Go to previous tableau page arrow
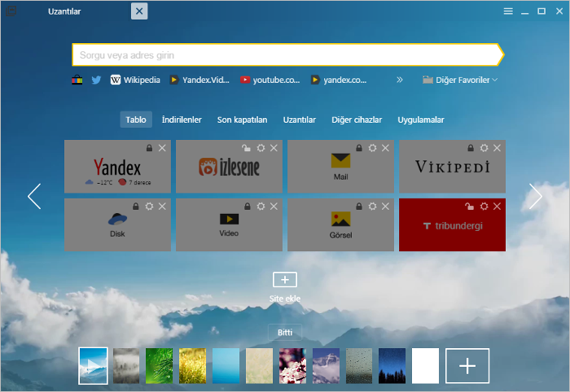The image size is (570, 392). (34, 196)
